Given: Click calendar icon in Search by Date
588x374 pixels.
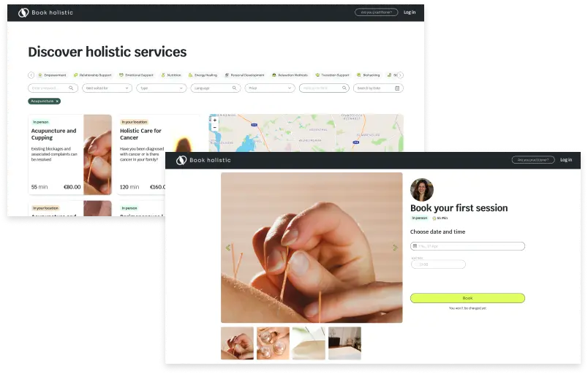Looking at the screenshot, I should click(397, 88).
